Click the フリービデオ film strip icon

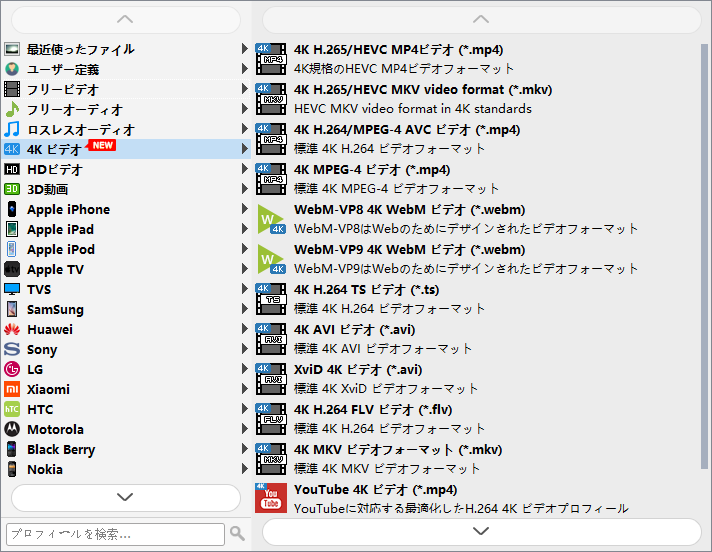[12, 89]
